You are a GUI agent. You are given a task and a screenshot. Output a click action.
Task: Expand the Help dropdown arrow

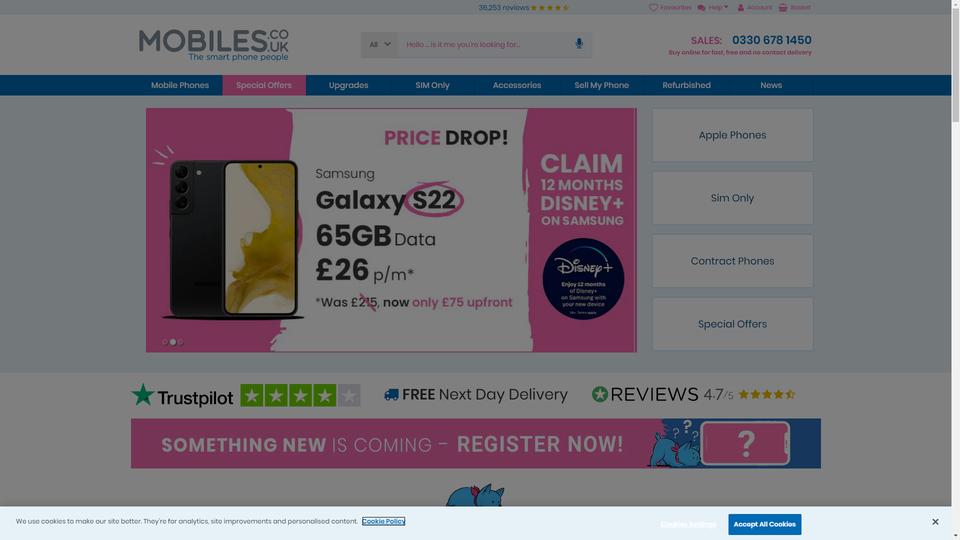point(726,7)
